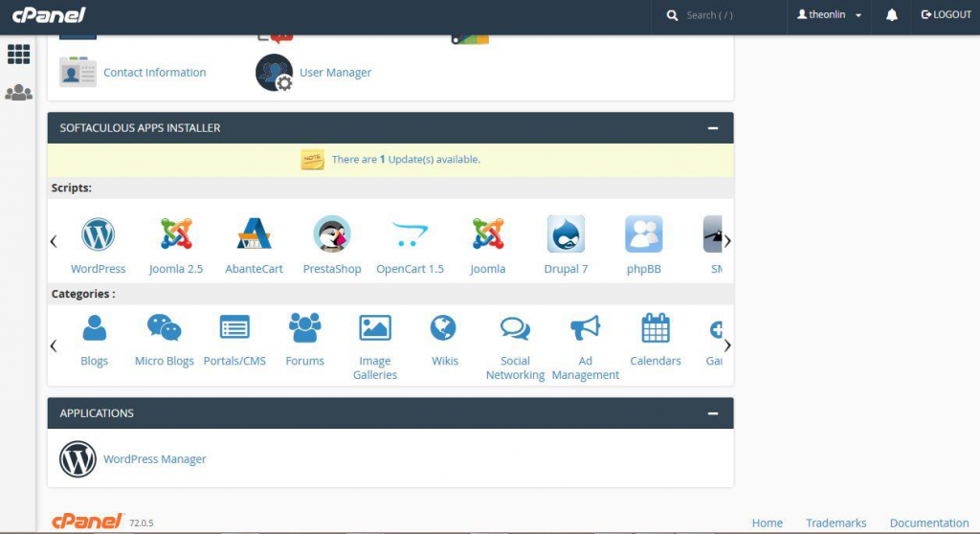
Task: Click the cPanel logo in header
Action: pyautogui.click(x=49, y=14)
